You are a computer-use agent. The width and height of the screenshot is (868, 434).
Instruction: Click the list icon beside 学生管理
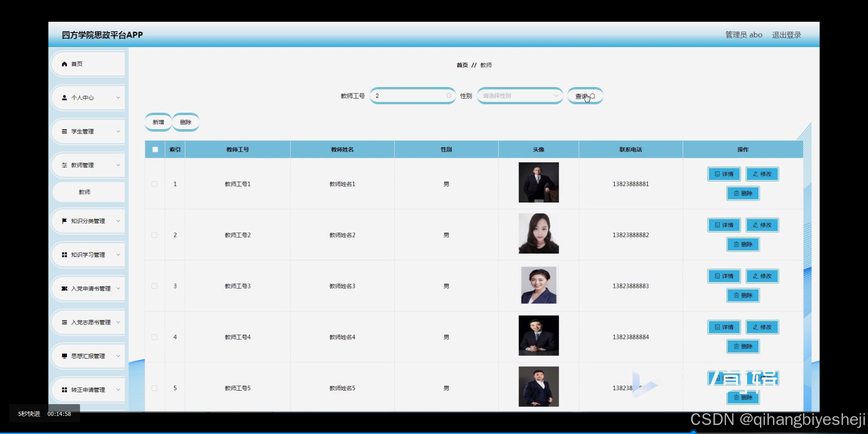coord(64,131)
